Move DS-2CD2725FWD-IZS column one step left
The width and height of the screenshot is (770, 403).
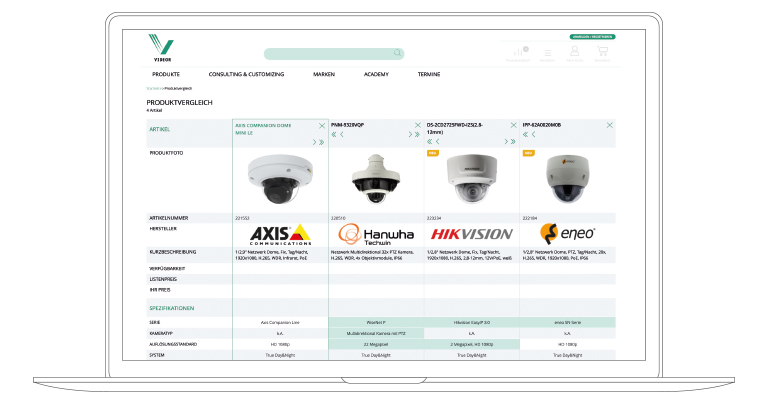[438, 141]
